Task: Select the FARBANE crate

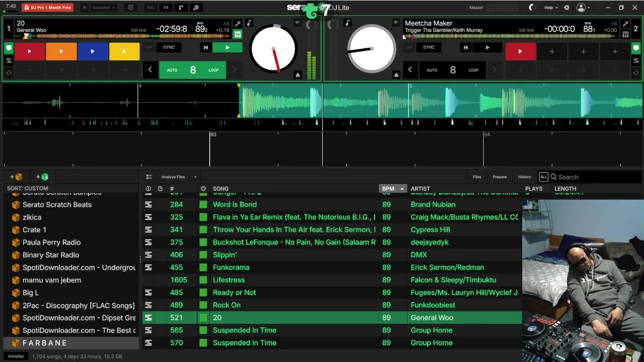Action: pos(70,343)
